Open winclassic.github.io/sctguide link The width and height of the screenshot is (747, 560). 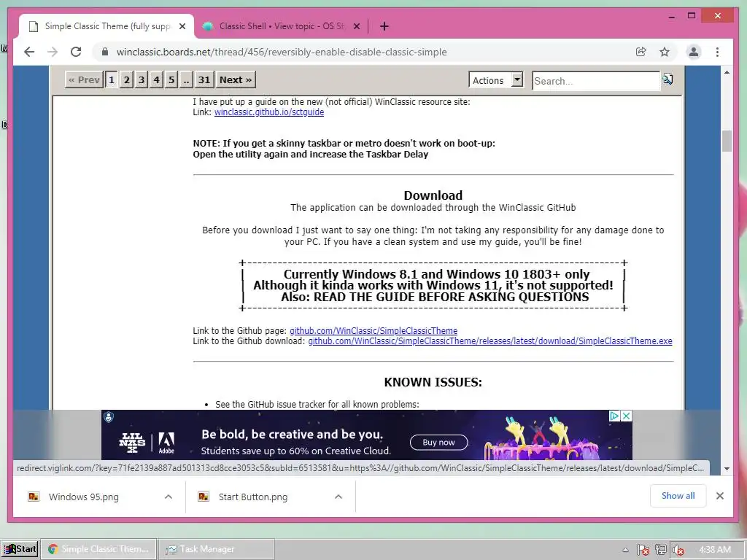[269, 112]
